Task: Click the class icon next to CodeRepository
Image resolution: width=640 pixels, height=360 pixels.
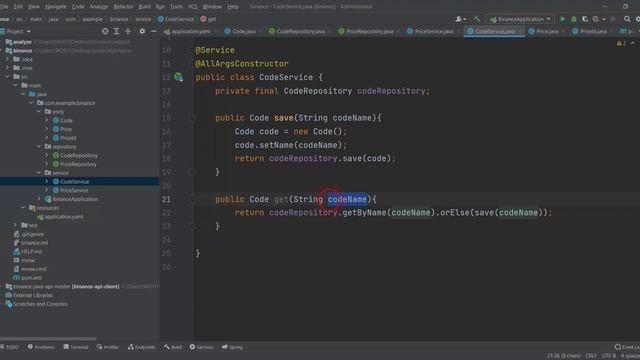Action: (x=56, y=156)
